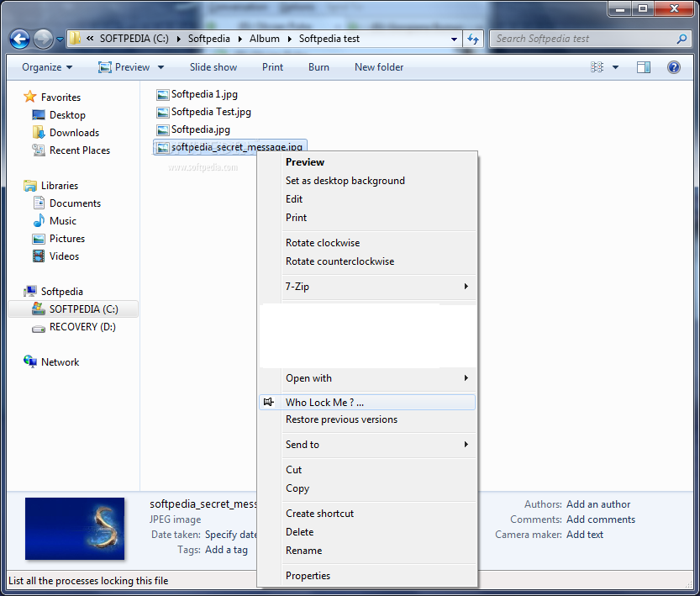Image resolution: width=700 pixels, height=596 pixels.
Task: Click Album in the address breadcrumb
Action: pos(264,39)
